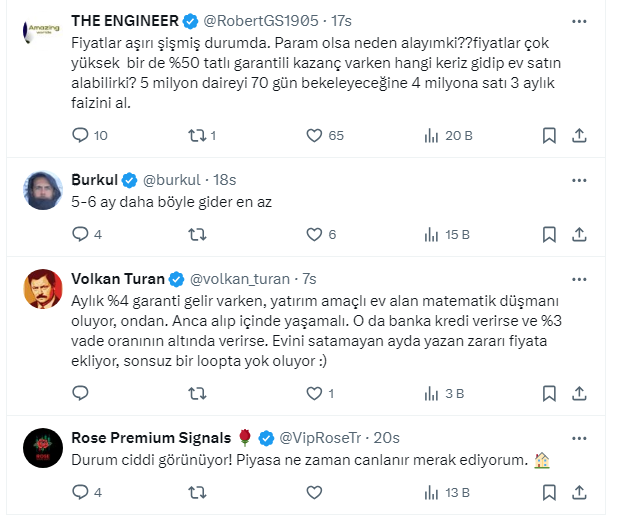Screen dimensions: 618x515
Task: Open more options on THE ENGINEER's tweet
Action: click(x=579, y=20)
